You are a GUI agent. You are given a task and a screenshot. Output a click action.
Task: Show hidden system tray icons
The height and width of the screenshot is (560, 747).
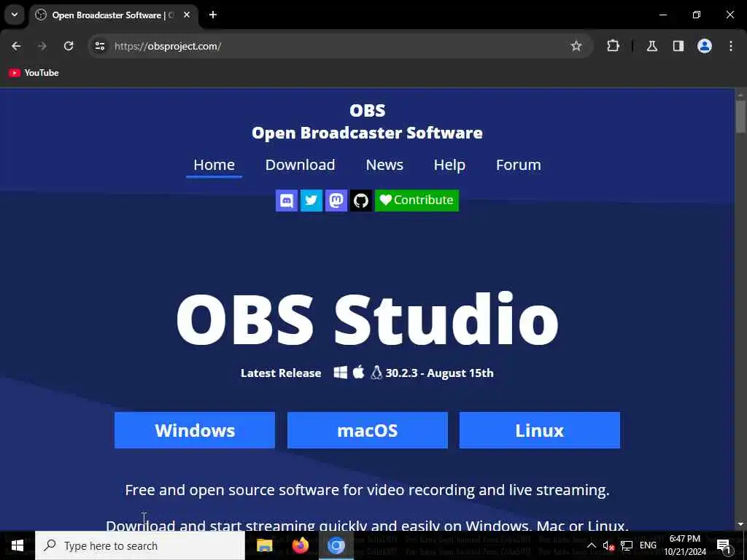(x=591, y=545)
